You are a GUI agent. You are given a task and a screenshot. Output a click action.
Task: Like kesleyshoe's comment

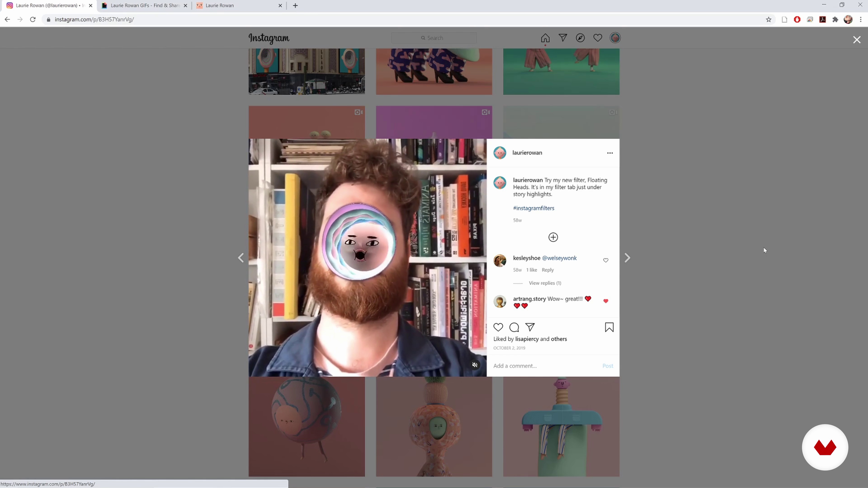[606, 260]
